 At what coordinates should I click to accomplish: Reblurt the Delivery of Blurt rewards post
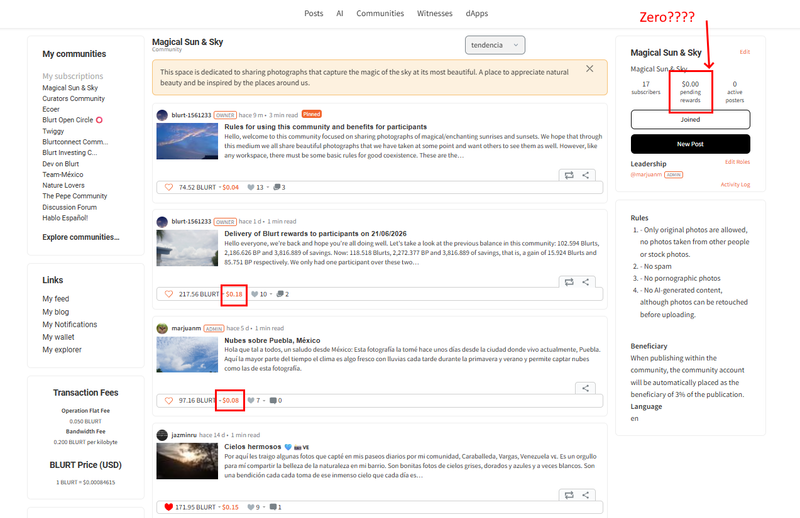click(x=569, y=282)
